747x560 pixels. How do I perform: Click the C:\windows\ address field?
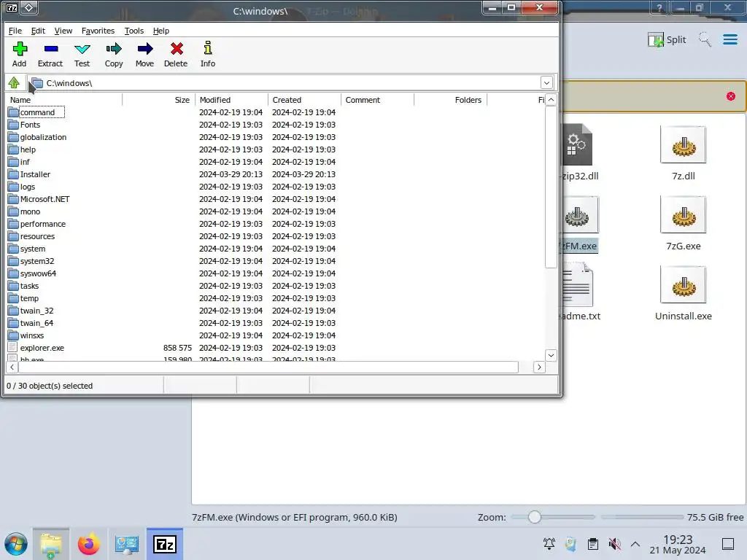[x=285, y=83]
